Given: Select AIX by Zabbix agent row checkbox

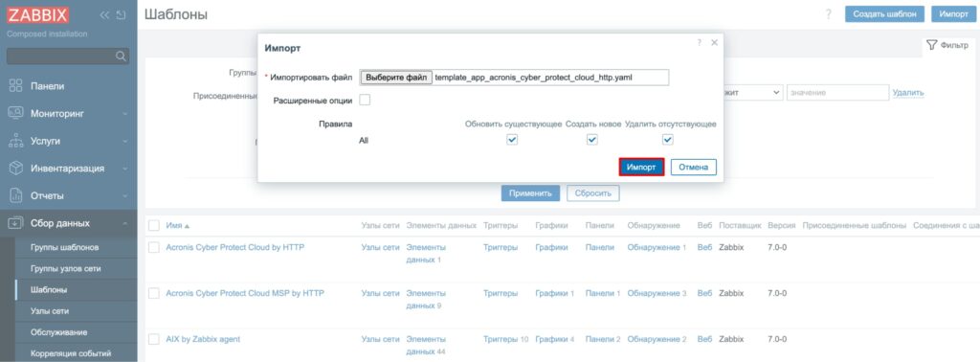Looking at the screenshot, I should point(154,339).
